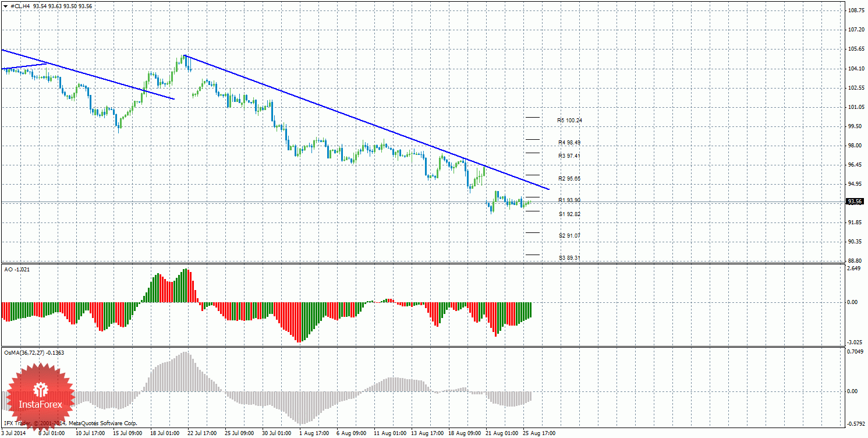Select the S1 92.82 support label
Viewport: 868px width, 438px height.
tap(569, 214)
